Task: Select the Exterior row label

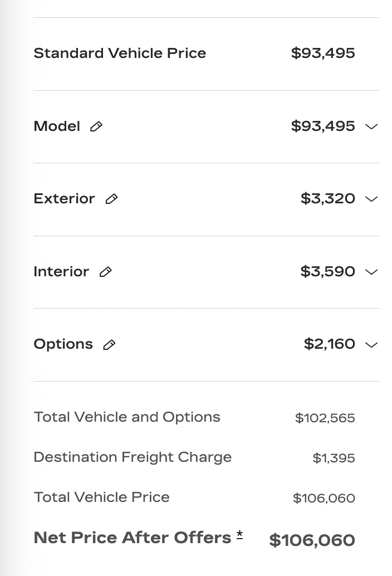Action: click(x=64, y=198)
